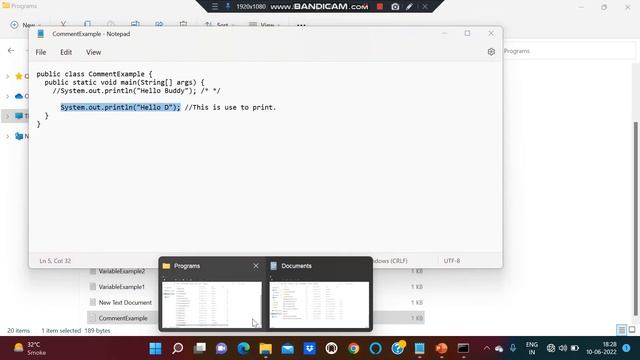Open Bandicam hamburger menu icon

(x=215, y=7)
